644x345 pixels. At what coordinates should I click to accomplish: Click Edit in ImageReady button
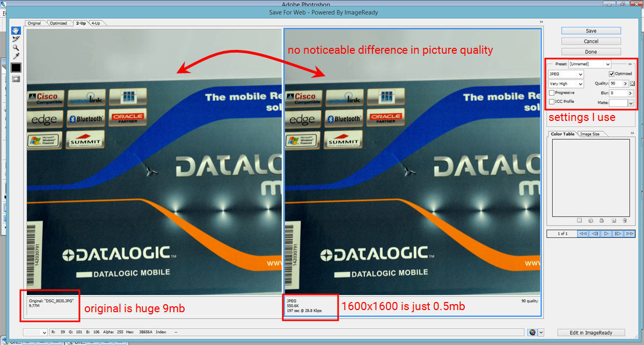[x=591, y=333]
